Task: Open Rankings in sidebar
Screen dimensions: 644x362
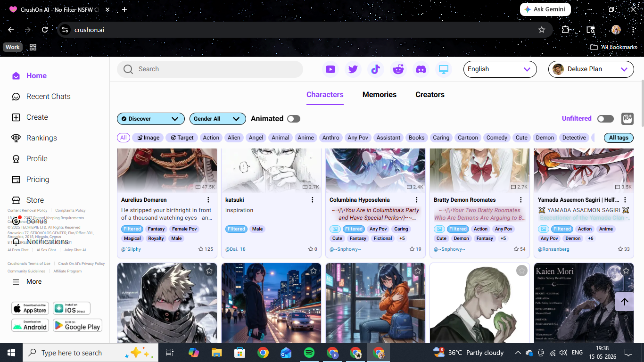Action: 34,138
